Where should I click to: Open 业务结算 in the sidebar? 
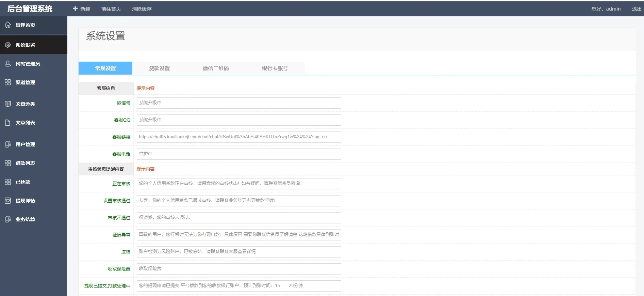click(25, 219)
